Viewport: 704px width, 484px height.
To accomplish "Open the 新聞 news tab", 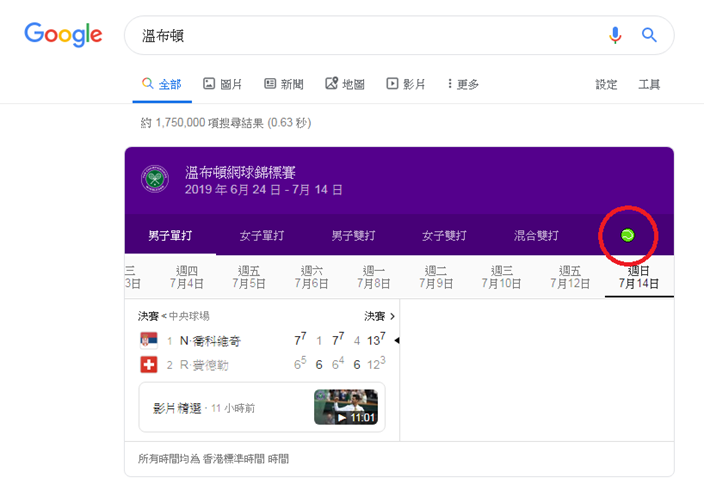I will (x=284, y=84).
